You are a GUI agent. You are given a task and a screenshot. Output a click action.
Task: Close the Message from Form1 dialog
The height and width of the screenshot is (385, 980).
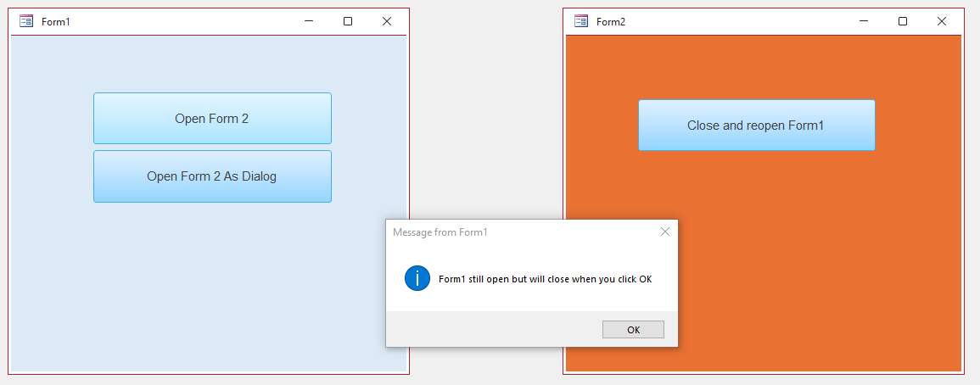[x=665, y=232]
